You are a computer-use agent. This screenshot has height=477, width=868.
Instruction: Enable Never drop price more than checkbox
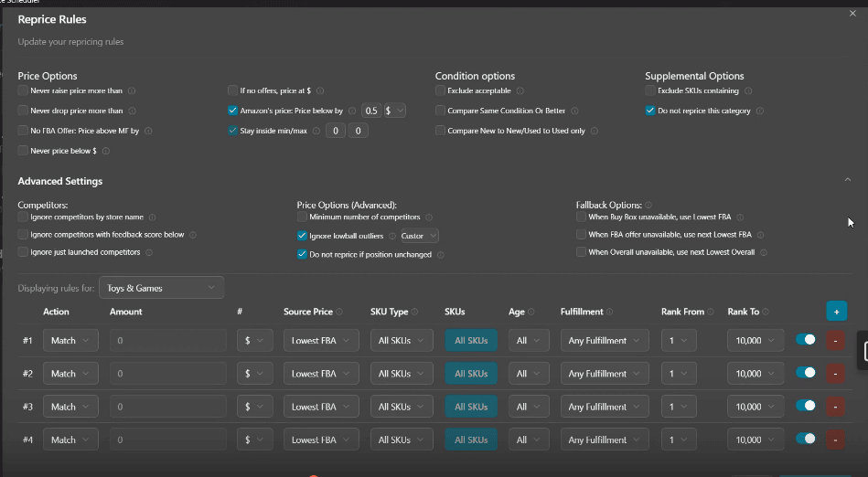pyautogui.click(x=23, y=111)
